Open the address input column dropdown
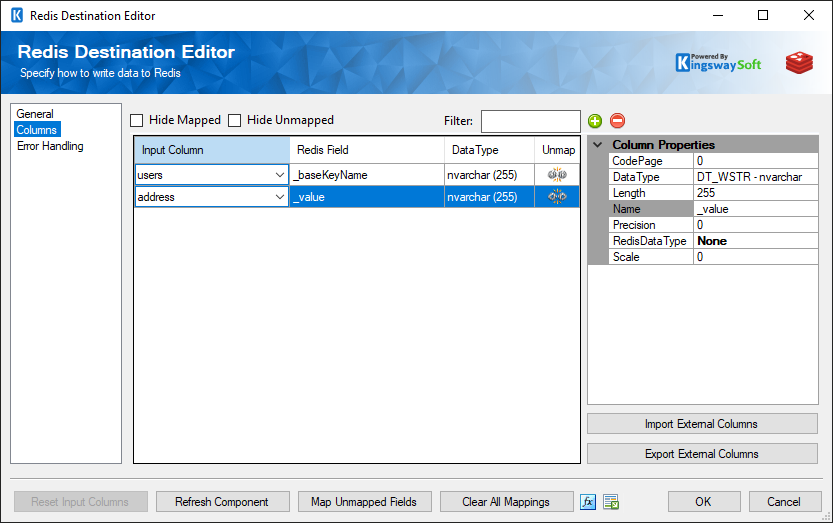Image resolution: width=833 pixels, height=523 pixels. point(280,197)
